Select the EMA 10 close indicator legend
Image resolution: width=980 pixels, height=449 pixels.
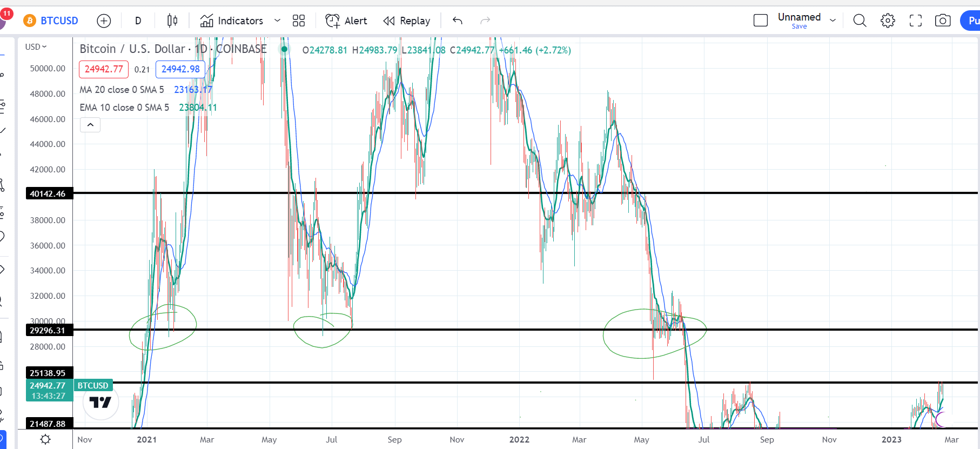[x=124, y=108]
